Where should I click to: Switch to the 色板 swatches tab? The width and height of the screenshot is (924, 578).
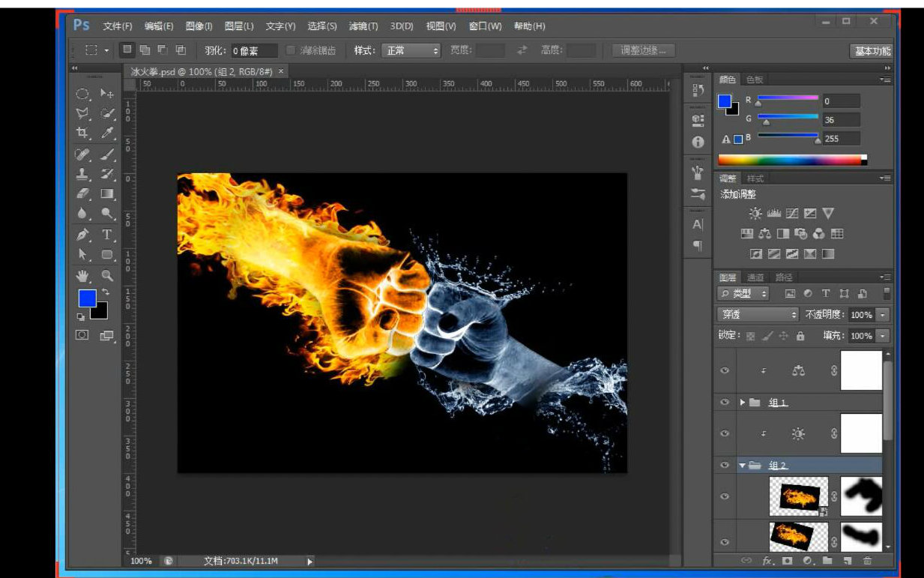point(753,79)
